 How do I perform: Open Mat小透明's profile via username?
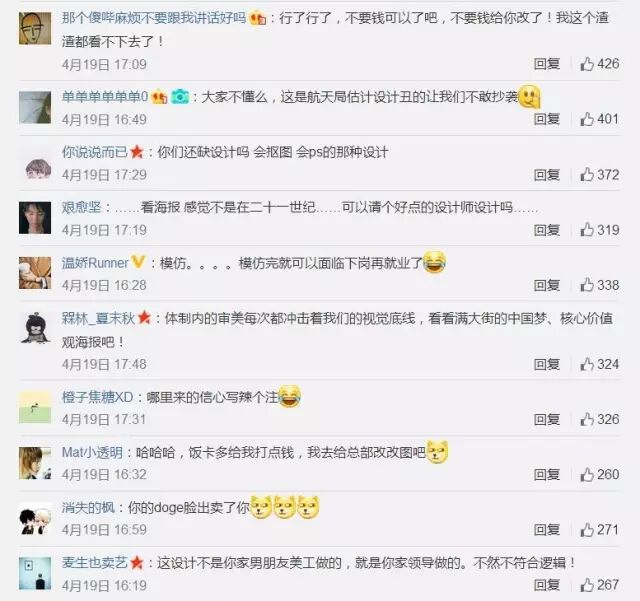point(92,452)
